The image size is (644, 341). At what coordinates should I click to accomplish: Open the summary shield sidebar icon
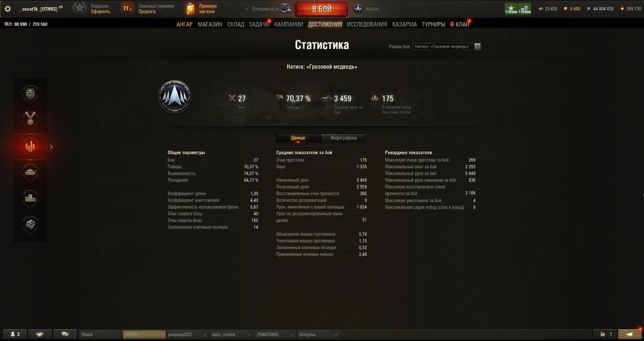tap(30, 93)
